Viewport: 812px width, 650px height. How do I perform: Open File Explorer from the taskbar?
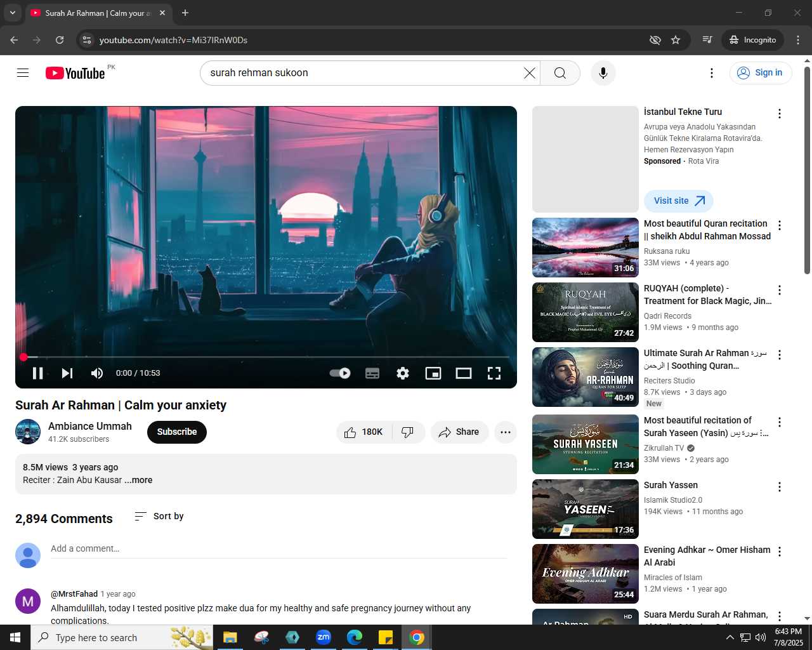(x=230, y=637)
